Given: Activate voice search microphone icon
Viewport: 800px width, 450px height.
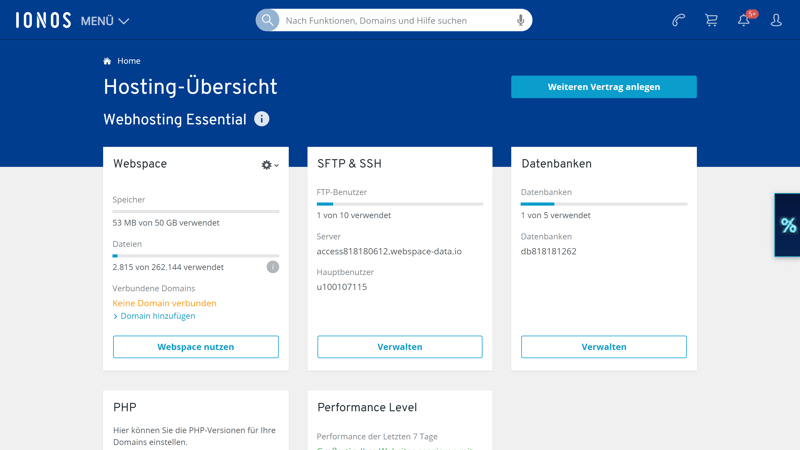Looking at the screenshot, I should pyautogui.click(x=520, y=20).
